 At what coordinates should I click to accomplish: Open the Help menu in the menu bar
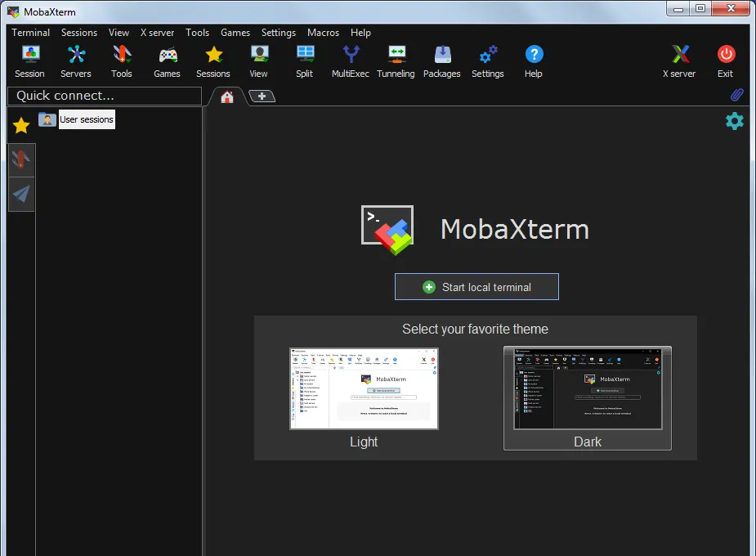click(360, 33)
